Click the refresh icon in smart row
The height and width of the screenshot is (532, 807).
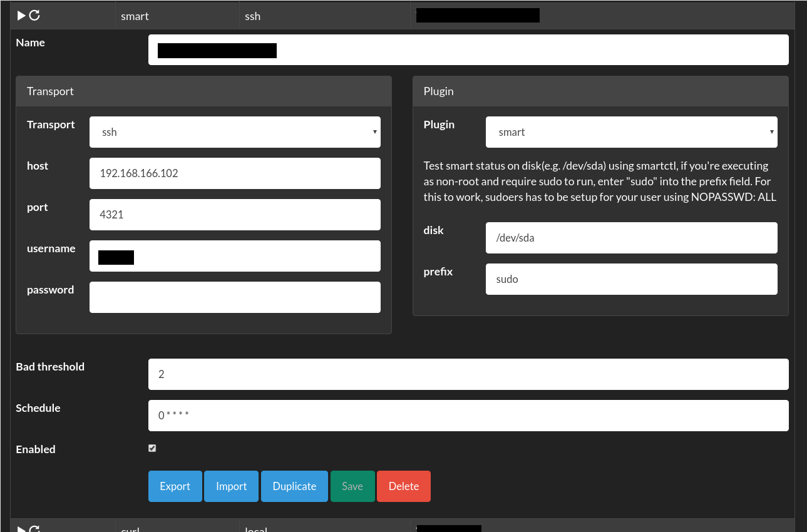[34, 16]
